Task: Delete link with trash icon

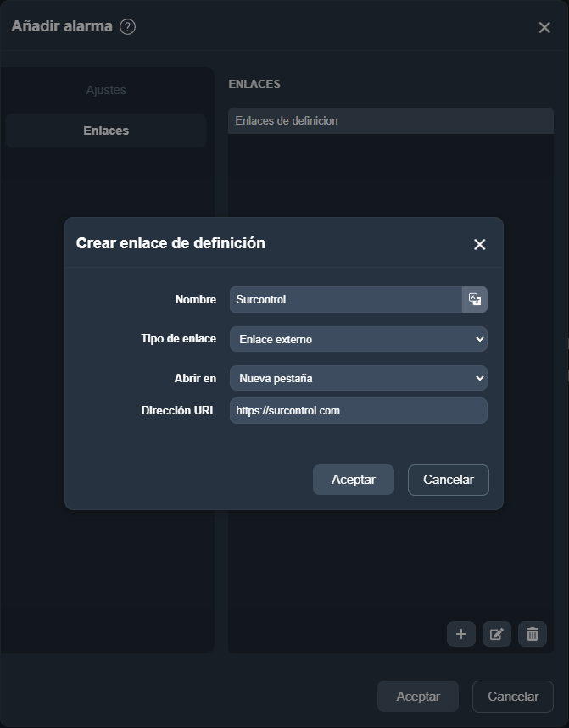Action: [533, 634]
